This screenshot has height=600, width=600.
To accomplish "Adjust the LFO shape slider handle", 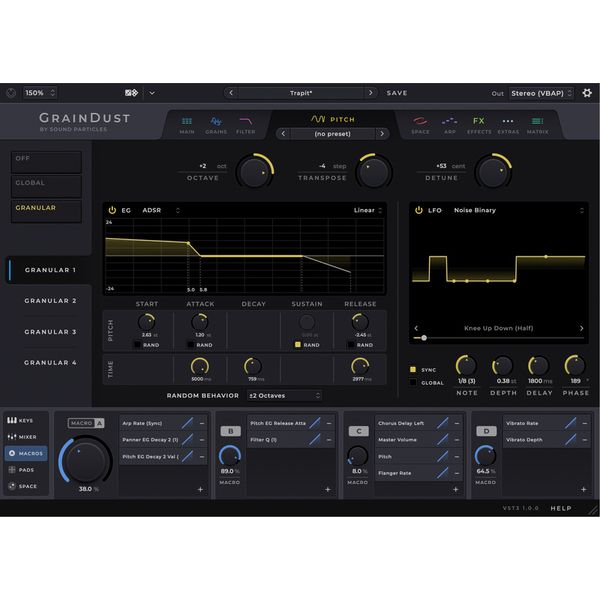I will pyautogui.click(x=424, y=338).
